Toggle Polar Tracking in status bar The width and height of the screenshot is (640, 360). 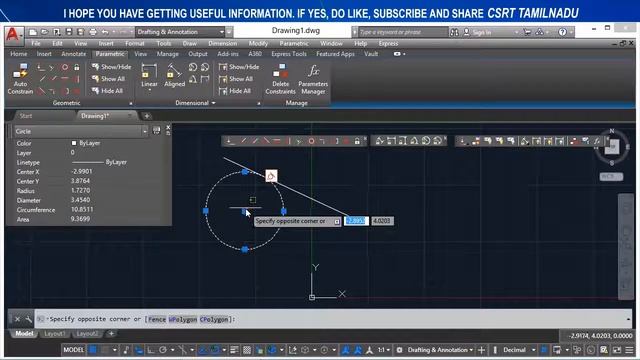click(x=162, y=350)
